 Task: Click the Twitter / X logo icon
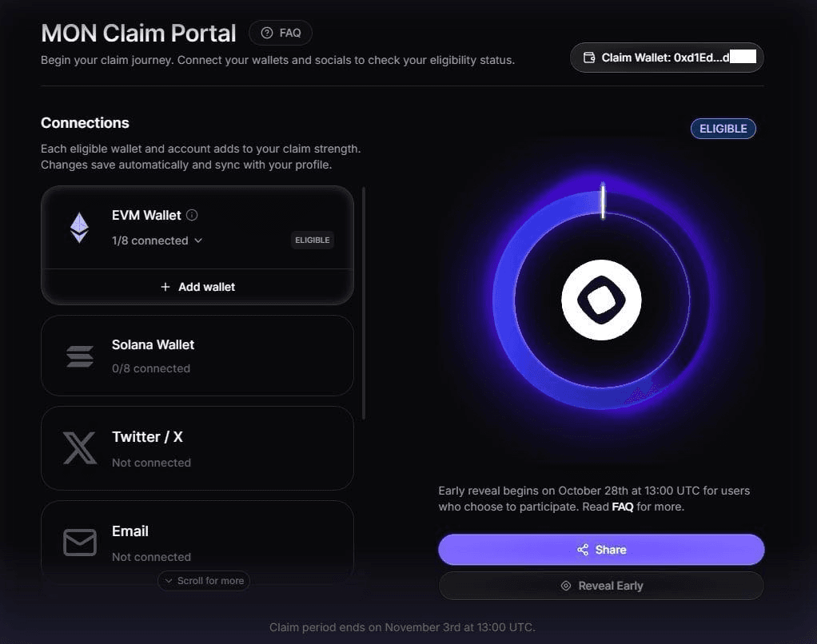pyautogui.click(x=80, y=448)
